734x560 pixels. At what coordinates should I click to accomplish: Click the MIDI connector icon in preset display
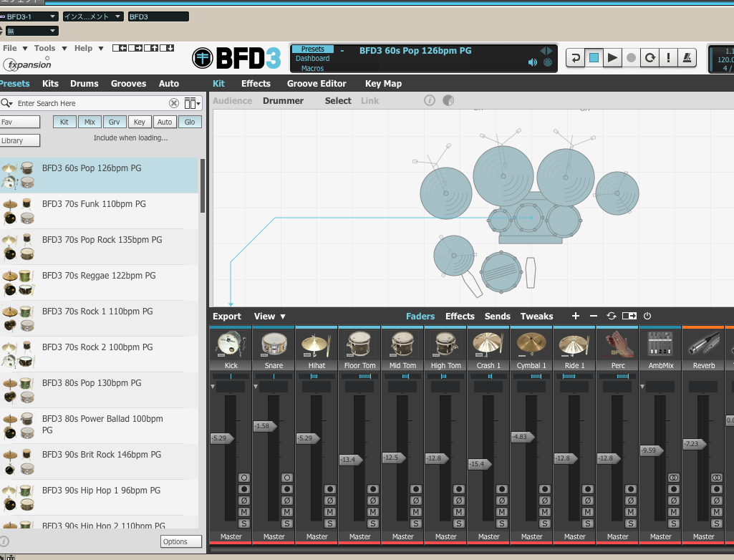548,62
